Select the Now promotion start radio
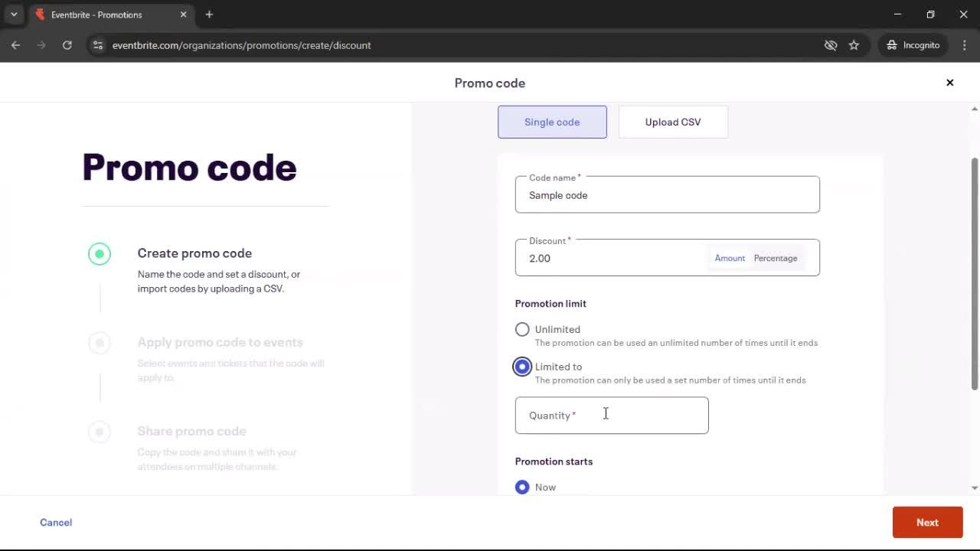 point(522,487)
